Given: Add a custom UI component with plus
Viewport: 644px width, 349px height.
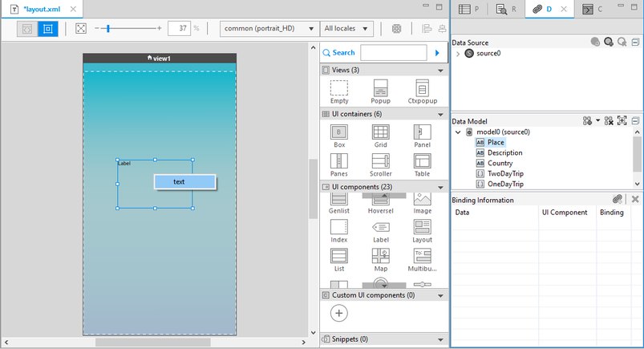Looking at the screenshot, I should (339, 314).
